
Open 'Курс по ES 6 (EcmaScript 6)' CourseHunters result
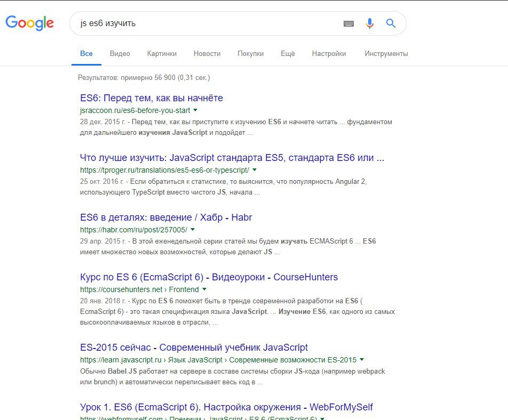coord(209,277)
